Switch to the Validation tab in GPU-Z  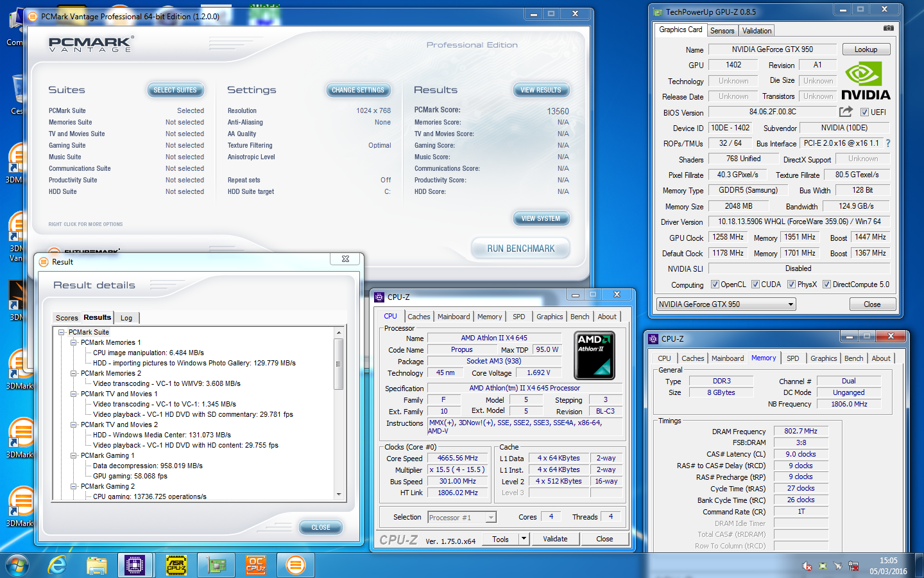757,31
